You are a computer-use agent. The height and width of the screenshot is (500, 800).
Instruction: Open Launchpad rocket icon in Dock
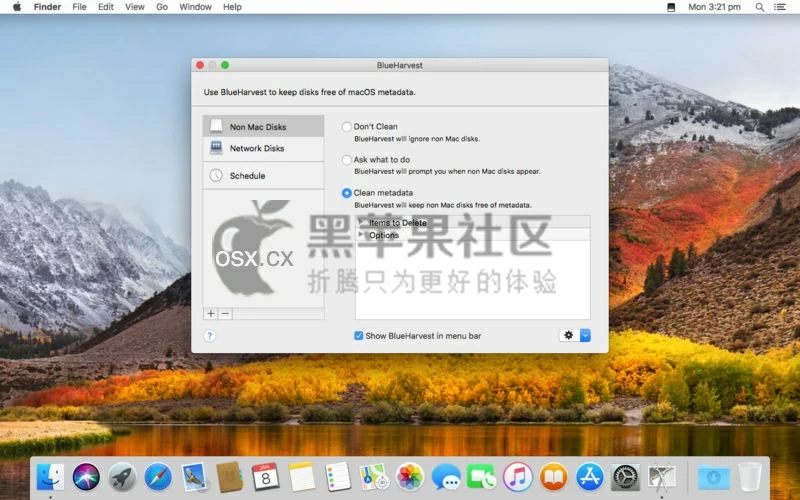pos(122,477)
